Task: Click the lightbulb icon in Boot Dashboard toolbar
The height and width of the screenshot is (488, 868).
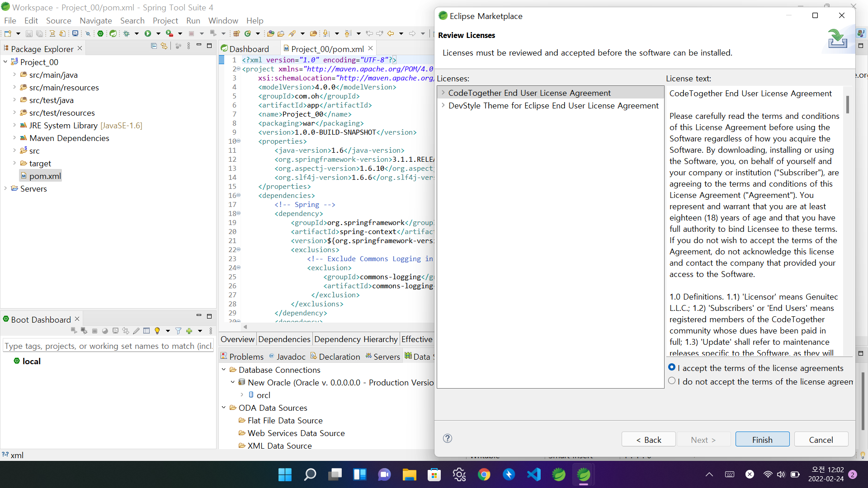Action: click(x=157, y=331)
